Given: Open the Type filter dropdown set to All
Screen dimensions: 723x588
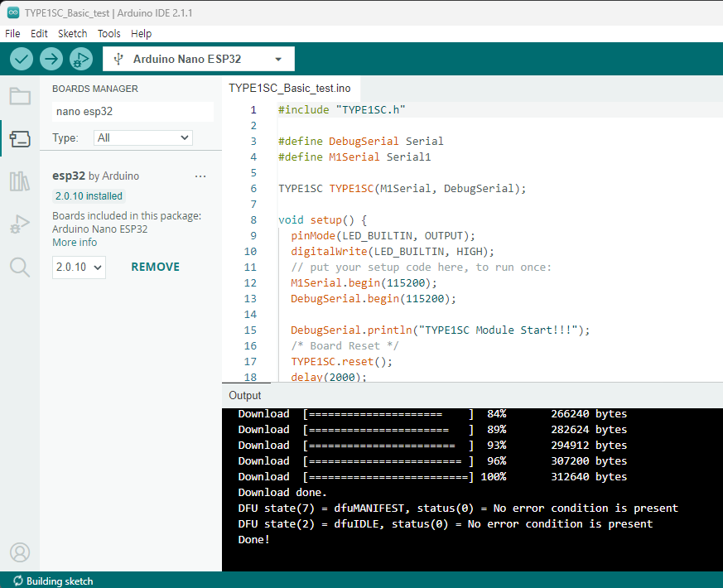Looking at the screenshot, I should click(143, 138).
